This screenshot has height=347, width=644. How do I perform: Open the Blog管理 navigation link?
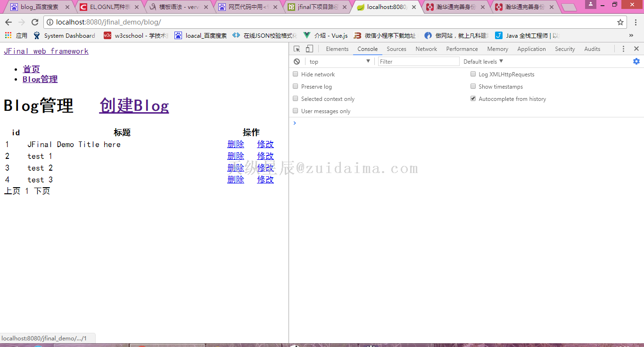[x=40, y=79]
